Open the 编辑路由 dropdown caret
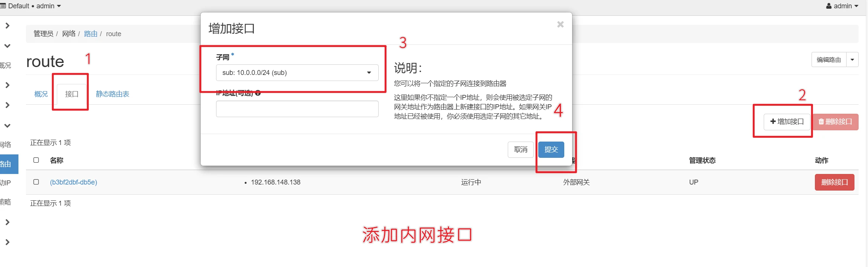Screen dimensions: 868x267 pos(852,60)
